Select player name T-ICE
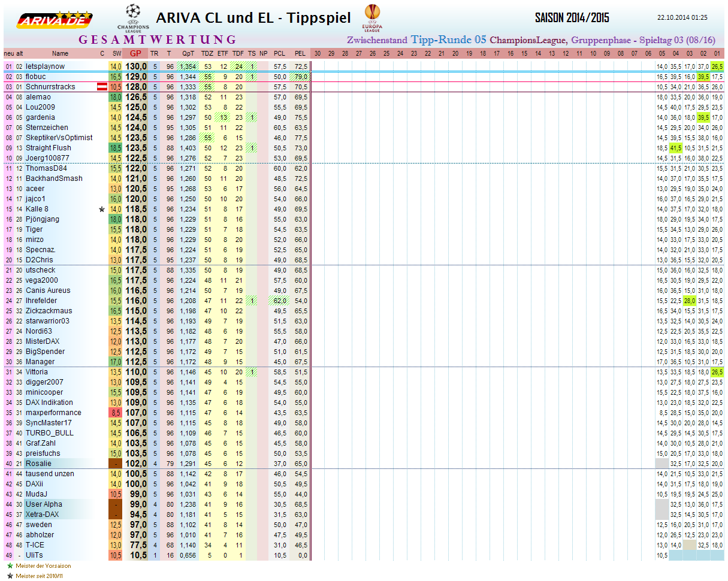The width and height of the screenshot is (728, 581). point(35,545)
